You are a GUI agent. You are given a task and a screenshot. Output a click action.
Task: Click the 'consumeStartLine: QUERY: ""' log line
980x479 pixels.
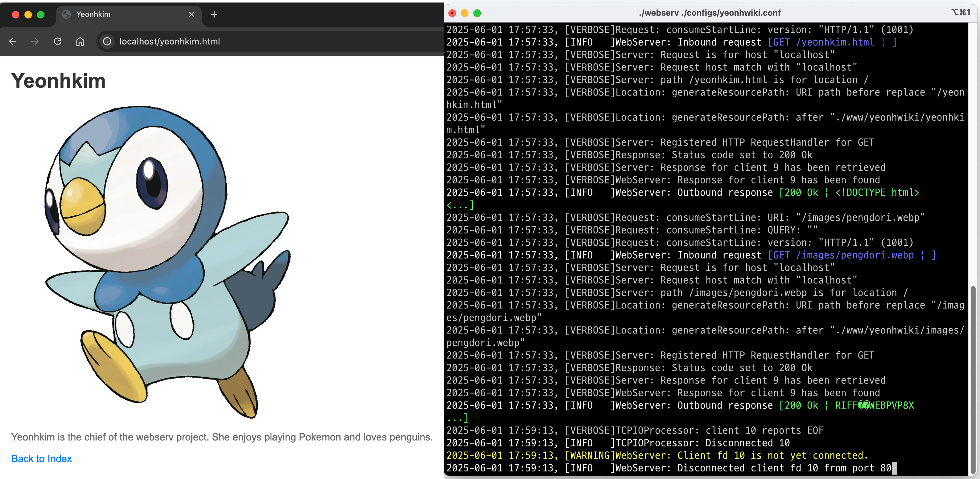[x=632, y=230]
